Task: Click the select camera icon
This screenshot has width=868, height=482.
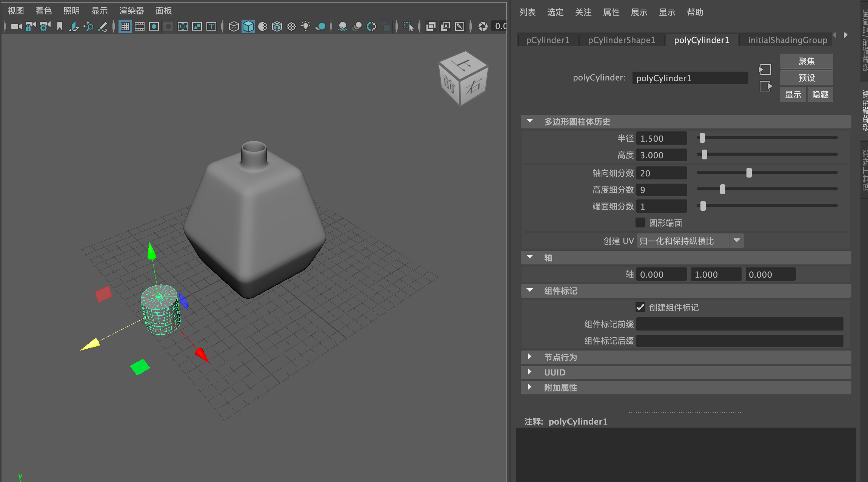Action: 16,26
